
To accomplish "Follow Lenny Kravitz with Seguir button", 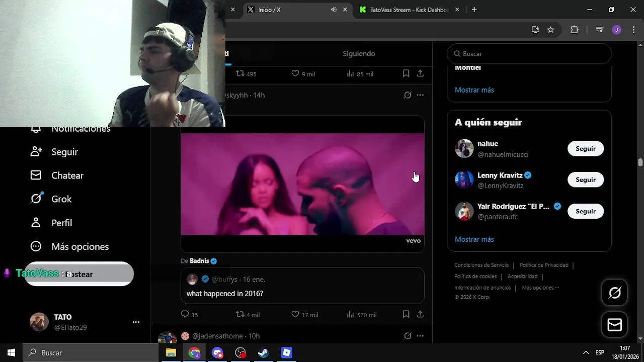I will [x=586, y=180].
